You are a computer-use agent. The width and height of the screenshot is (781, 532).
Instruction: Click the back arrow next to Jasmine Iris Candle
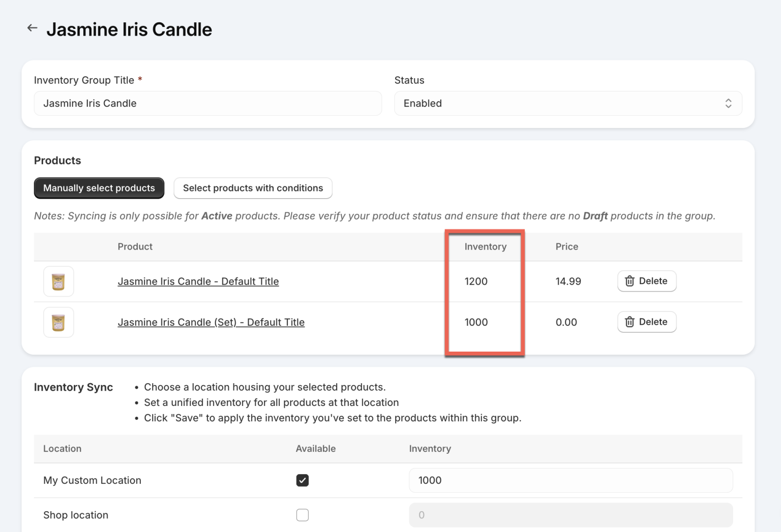[x=32, y=28]
